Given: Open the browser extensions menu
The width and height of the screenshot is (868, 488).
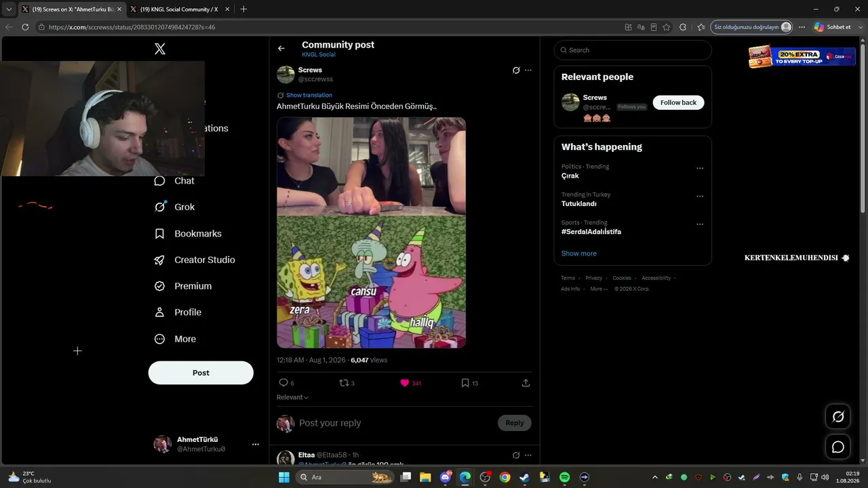Looking at the screenshot, I should point(683,27).
